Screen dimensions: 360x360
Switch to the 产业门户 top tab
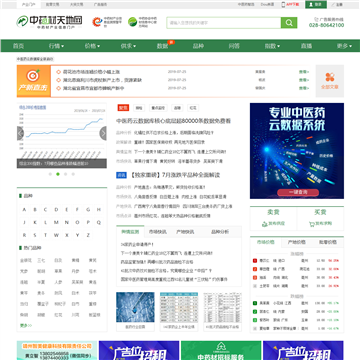28,5
